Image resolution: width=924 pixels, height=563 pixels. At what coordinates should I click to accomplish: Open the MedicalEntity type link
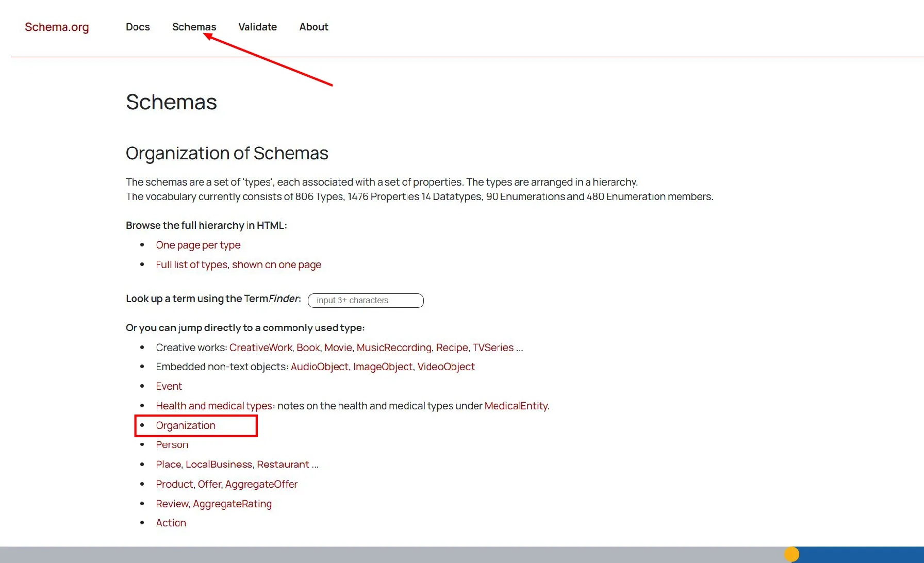[x=516, y=406]
